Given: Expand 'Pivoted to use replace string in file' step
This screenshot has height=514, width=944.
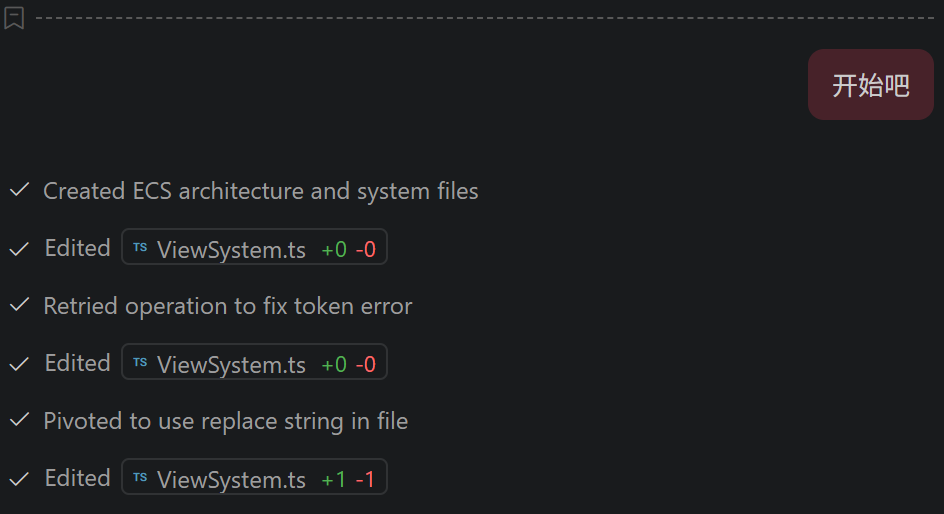Looking at the screenshot, I should click(x=225, y=421).
